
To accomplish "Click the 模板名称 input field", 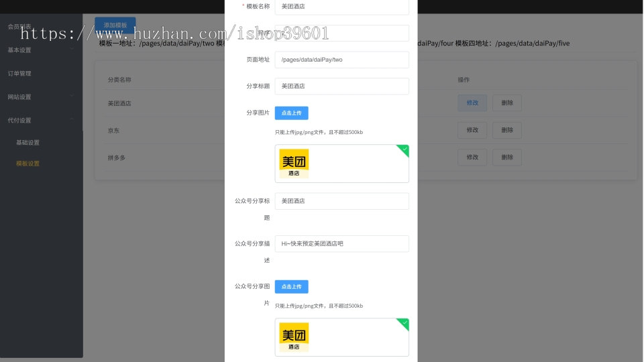I will pyautogui.click(x=341, y=7).
